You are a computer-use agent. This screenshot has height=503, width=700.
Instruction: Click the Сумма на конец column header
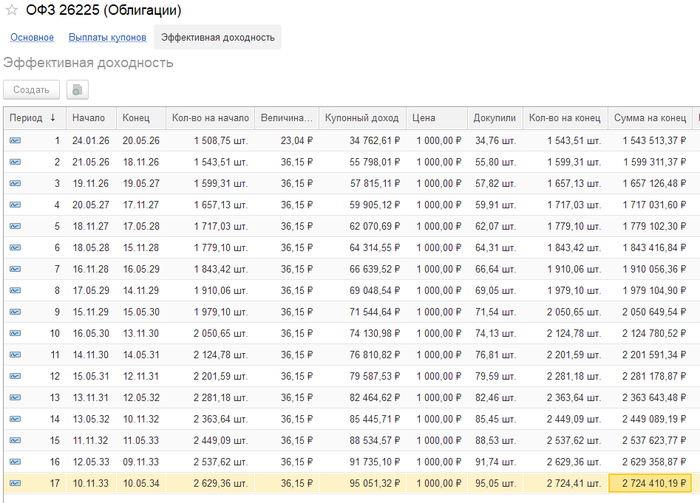point(648,117)
